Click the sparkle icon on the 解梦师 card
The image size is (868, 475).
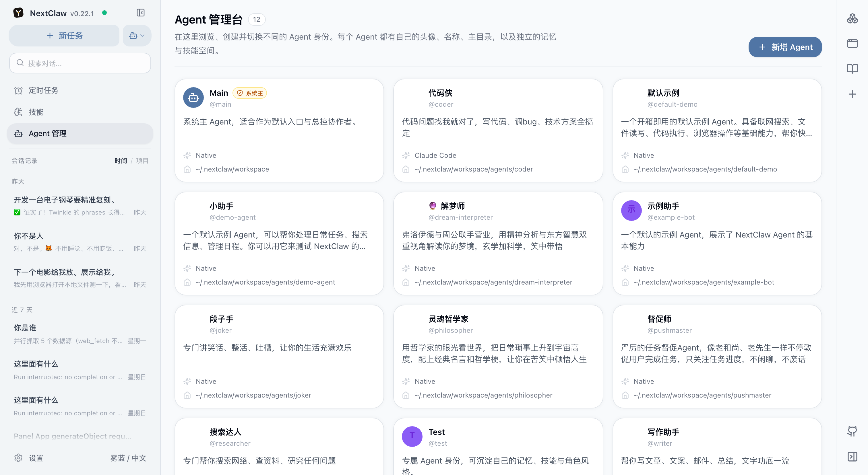(406, 268)
